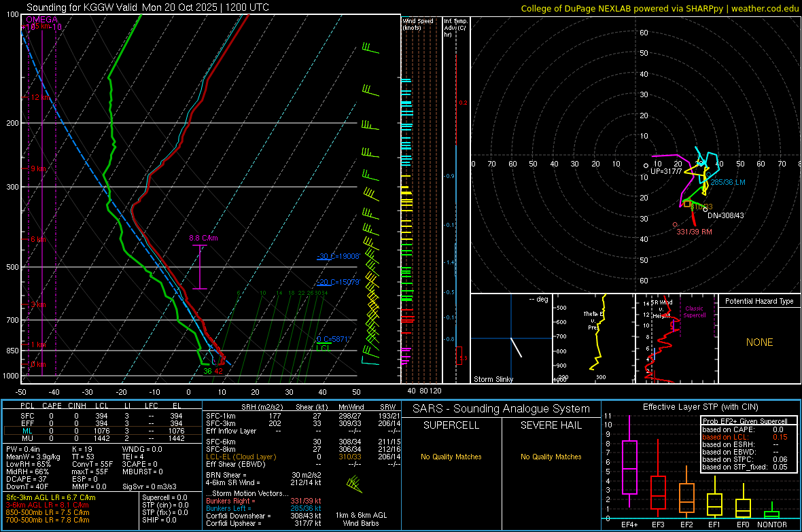The image size is (802, 532).
Task: Click the Wind Speed (knots) panel header
Action: (x=418, y=24)
